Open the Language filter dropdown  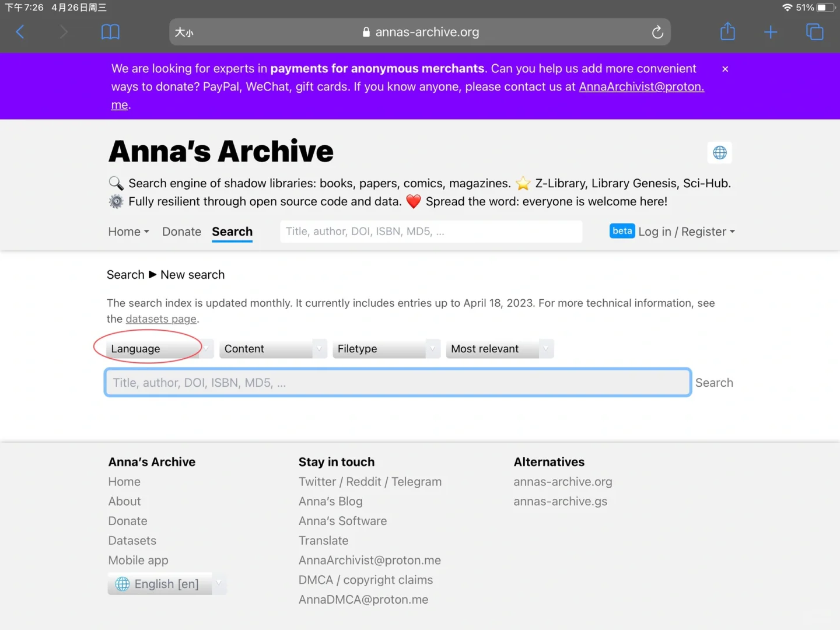(x=159, y=349)
